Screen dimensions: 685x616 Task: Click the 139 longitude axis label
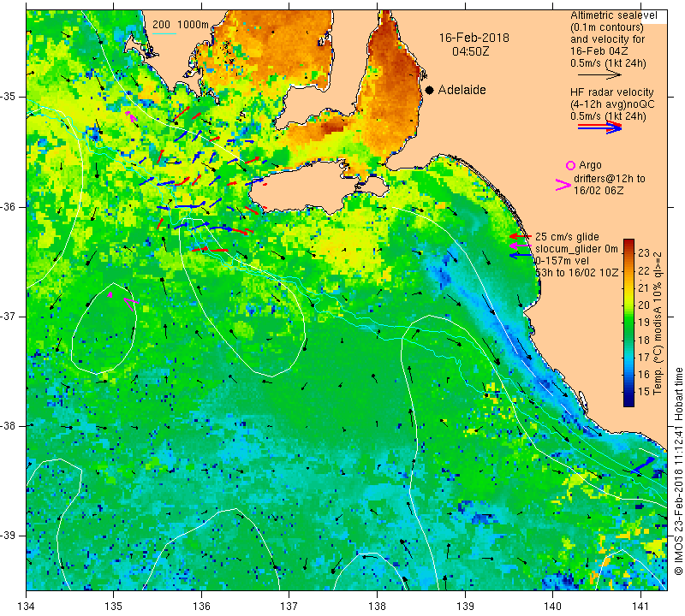point(465,607)
